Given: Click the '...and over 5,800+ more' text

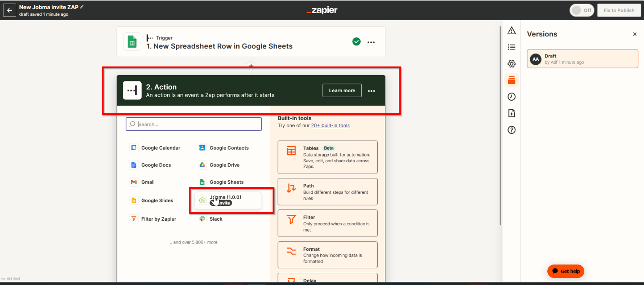Looking at the screenshot, I should click(193, 242).
